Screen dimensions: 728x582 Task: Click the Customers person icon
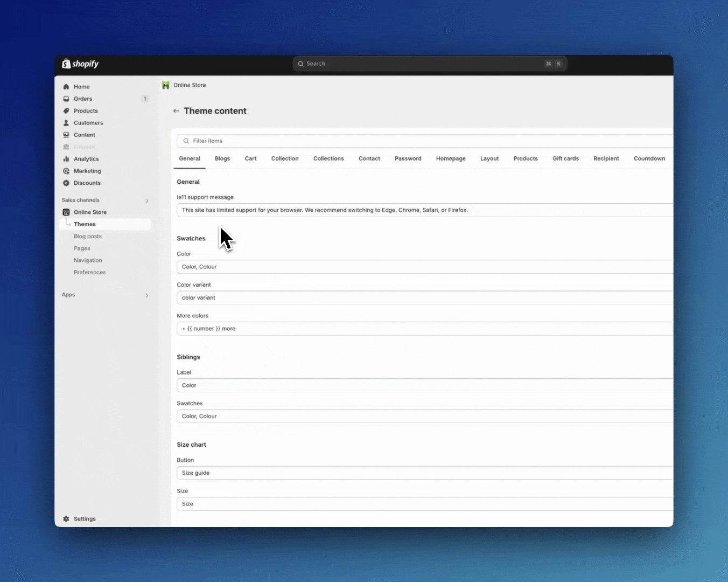click(66, 123)
